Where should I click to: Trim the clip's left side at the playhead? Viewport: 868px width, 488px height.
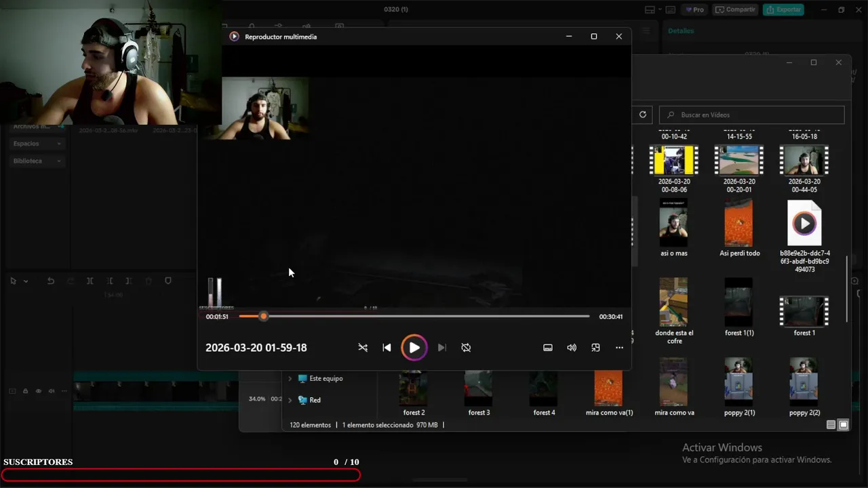pos(109,281)
